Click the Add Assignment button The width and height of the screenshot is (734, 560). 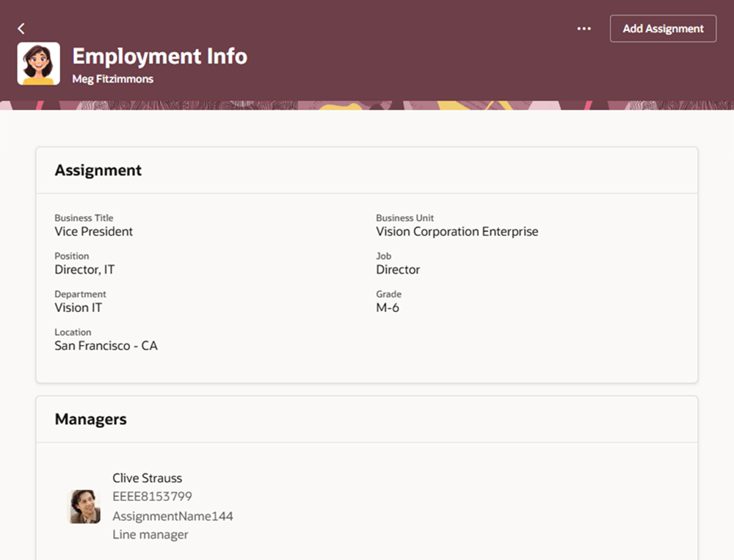663,28
